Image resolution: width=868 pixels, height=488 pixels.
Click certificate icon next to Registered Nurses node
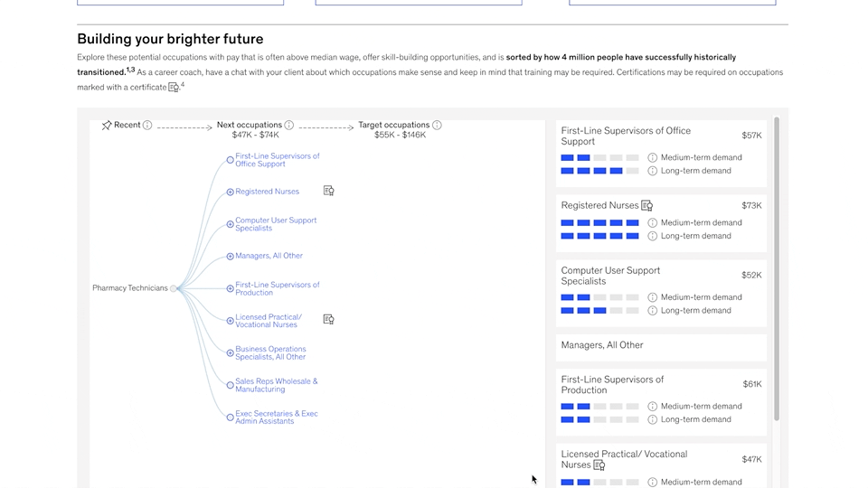(329, 191)
